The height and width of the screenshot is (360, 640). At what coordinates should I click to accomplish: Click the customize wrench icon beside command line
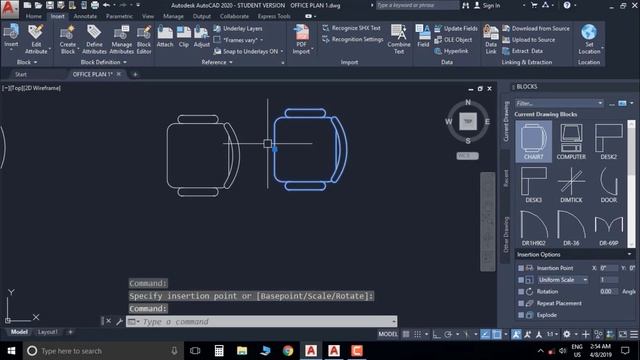[x=119, y=322]
